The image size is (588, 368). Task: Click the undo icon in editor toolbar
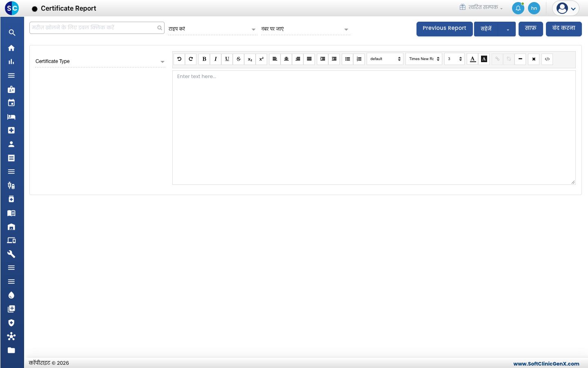(x=179, y=59)
